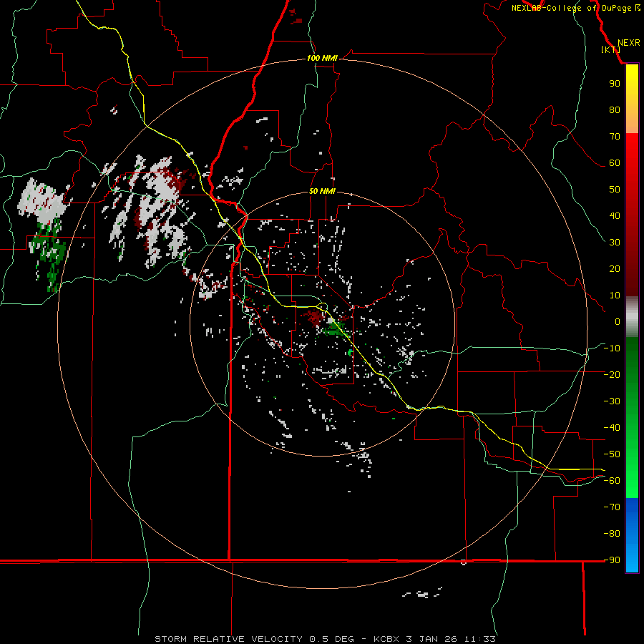The height and width of the screenshot is (644, 644).
Task: Select the 50 value on the velocity scale
Action: pos(615,190)
